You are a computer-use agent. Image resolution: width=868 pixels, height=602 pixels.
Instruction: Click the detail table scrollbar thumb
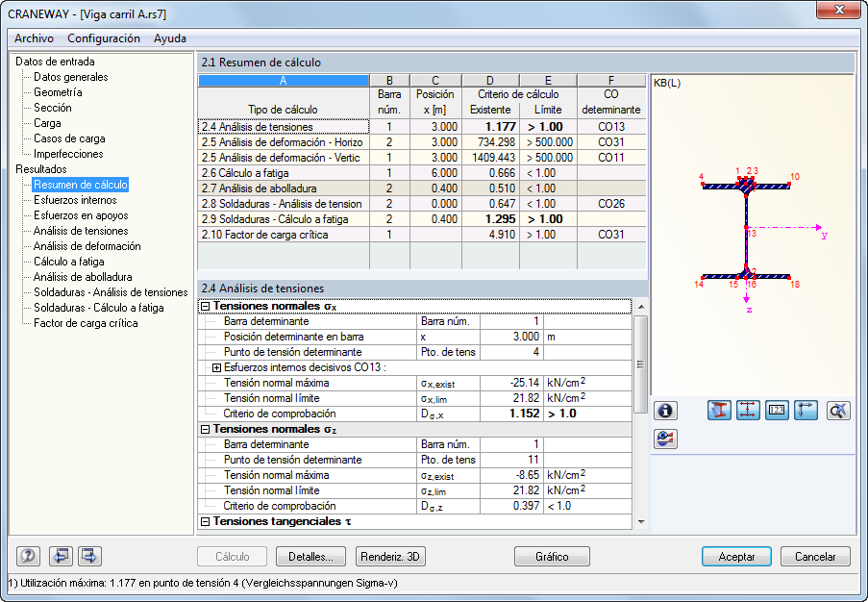pos(641,364)
